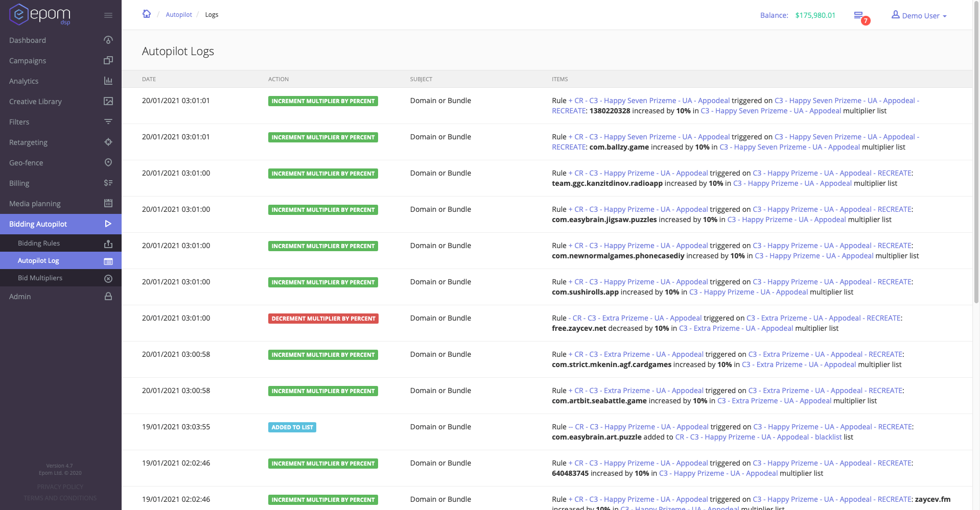
Task: Click bundle name com.easybrain.jigsaw.puzzles
Action: [x=604, y=220]
